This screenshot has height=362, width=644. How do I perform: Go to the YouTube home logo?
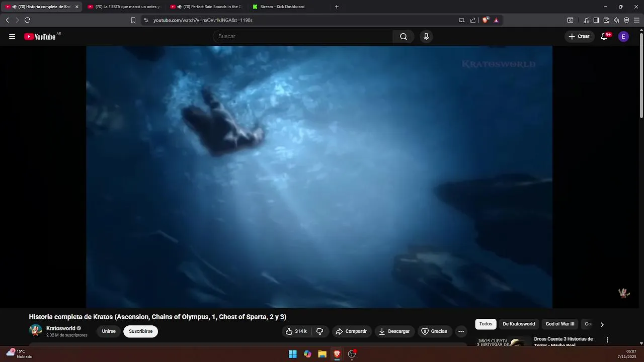click(40, 37)
